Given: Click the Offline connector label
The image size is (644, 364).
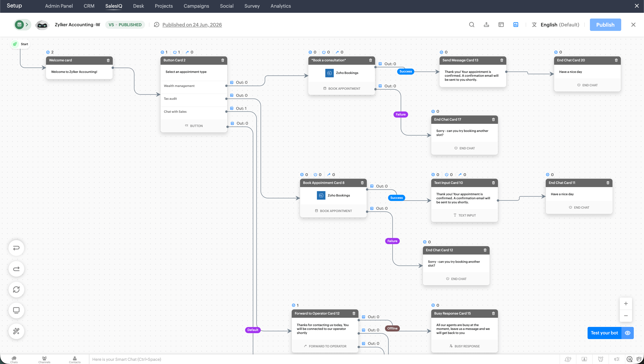Looking at the screenshot, I should [392, 328].
